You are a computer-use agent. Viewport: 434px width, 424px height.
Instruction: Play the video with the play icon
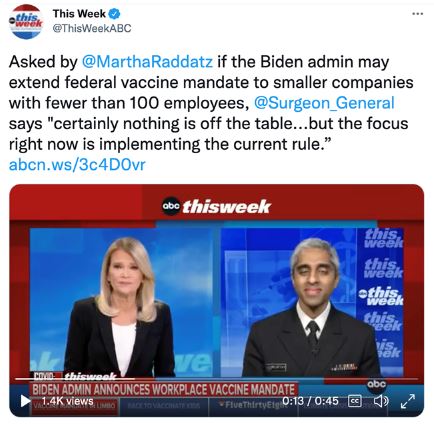tap(25, 401)
